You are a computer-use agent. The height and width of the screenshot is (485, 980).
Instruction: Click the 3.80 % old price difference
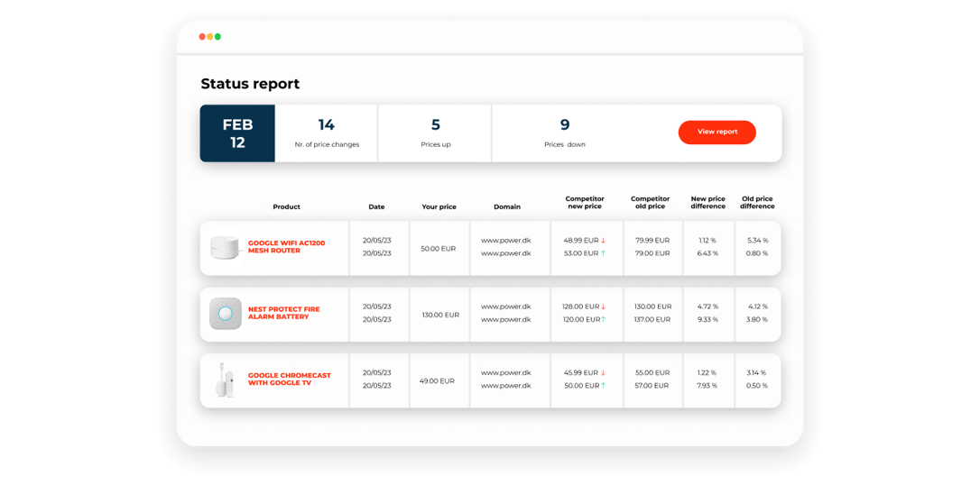(757, 320)
